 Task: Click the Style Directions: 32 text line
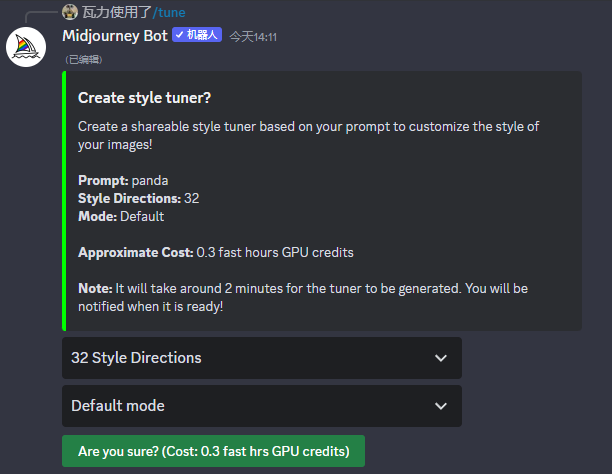[139, 198]
